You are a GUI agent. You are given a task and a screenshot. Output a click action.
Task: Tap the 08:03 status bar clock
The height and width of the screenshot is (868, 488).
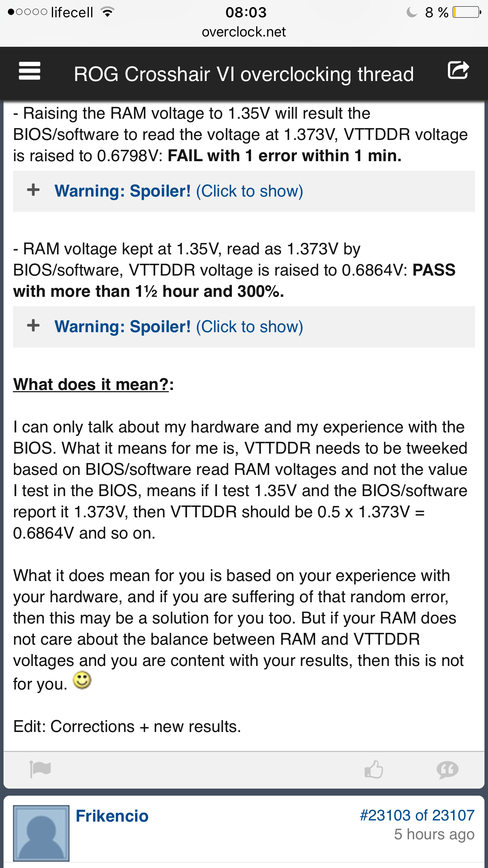pyautogui.click(x=246, y=12)
